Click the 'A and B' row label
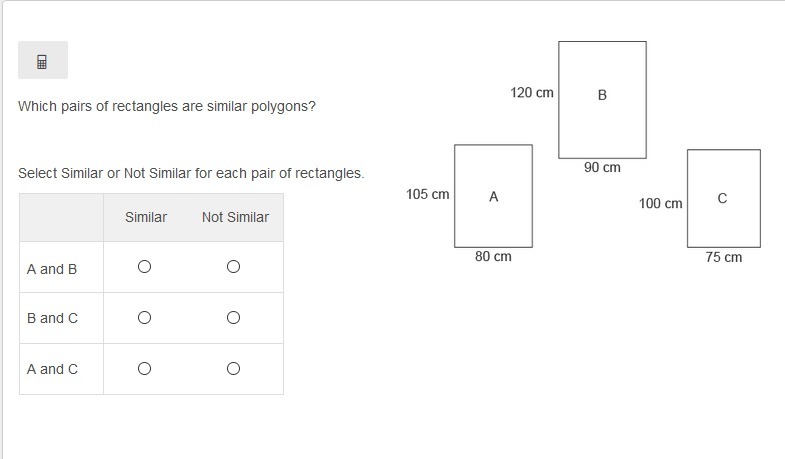The height and width of the screenshot is (459, 785). click(52, 269)
